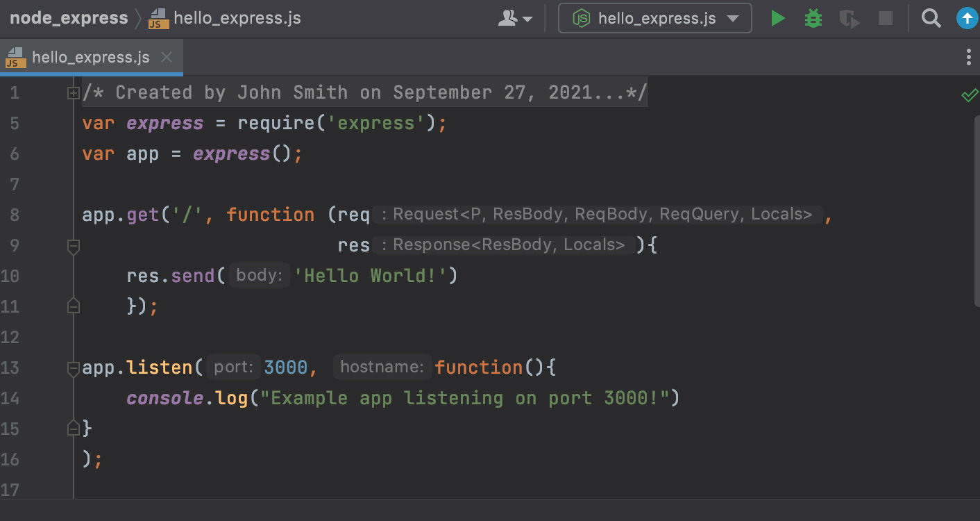Click the green inspections checkmark indicator

click(x=970, y=95)
